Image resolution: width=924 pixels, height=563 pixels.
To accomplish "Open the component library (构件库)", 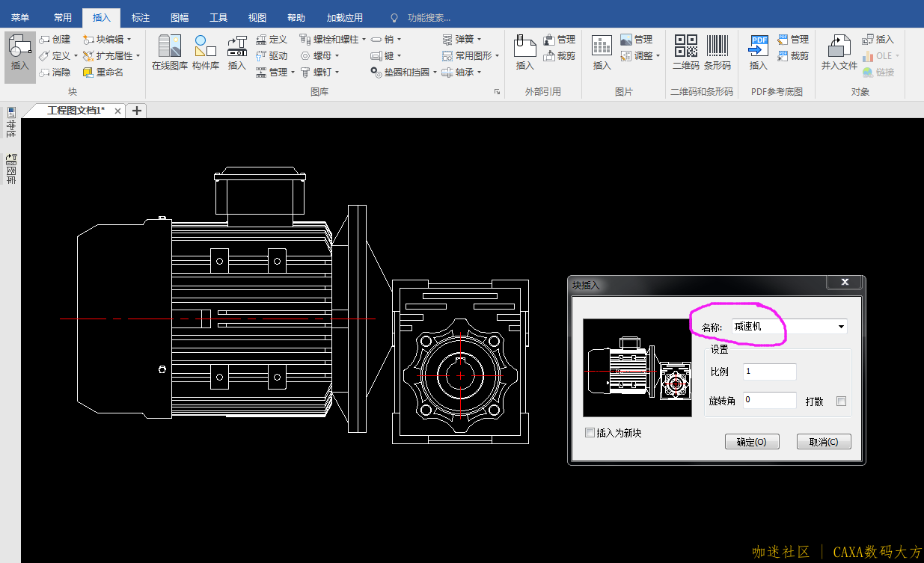I will (x=205, y=52).
